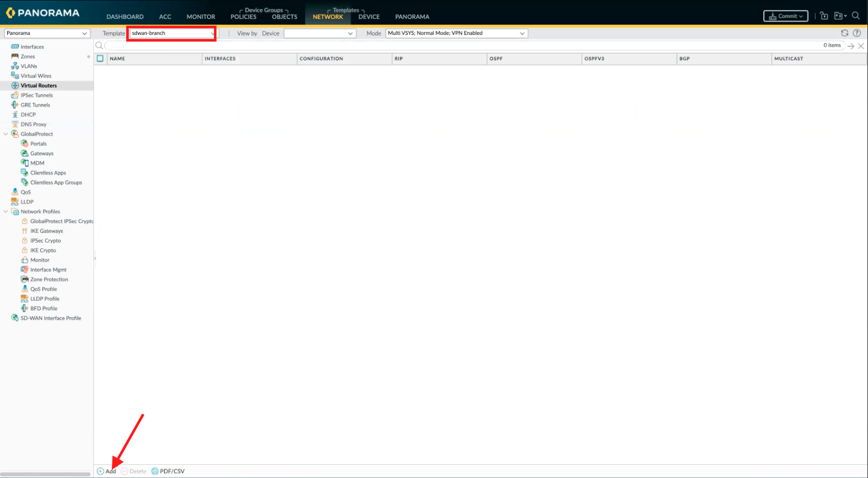Screen dimensions: 868x478
Task: Apply the filter with the arrow icon
Action: pyautogui.click(x=851, y=46)
